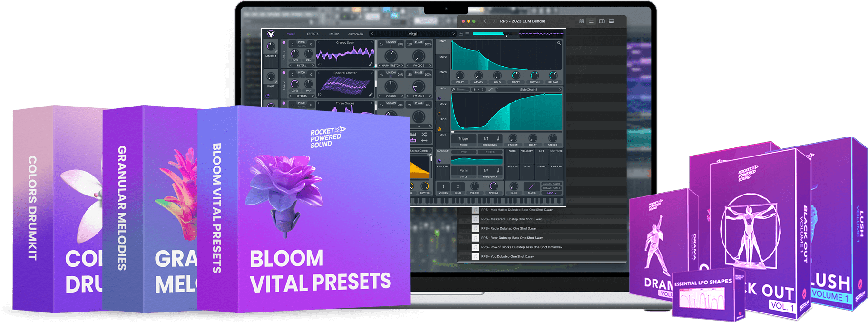Toggle OSC 3 on/off dot
The height and width of the screenshot is (322, 868).
(284, 103)
